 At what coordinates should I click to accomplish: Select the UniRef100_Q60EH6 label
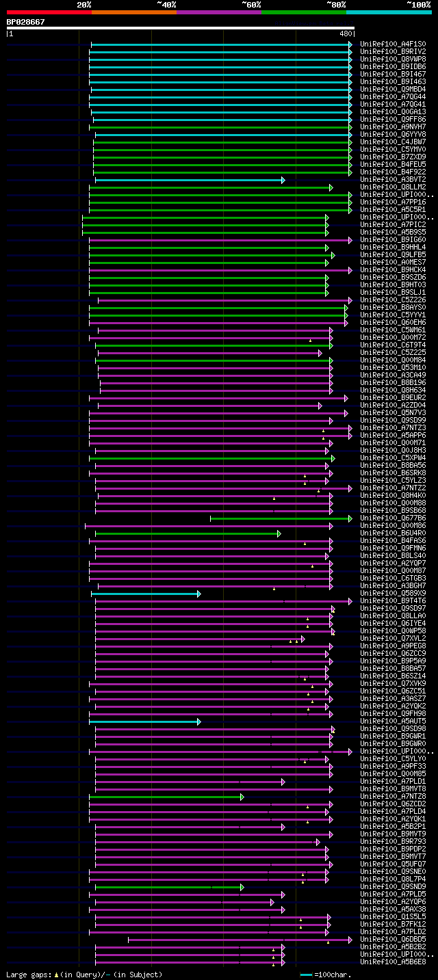pyautogui.click(x=393, y=323)
